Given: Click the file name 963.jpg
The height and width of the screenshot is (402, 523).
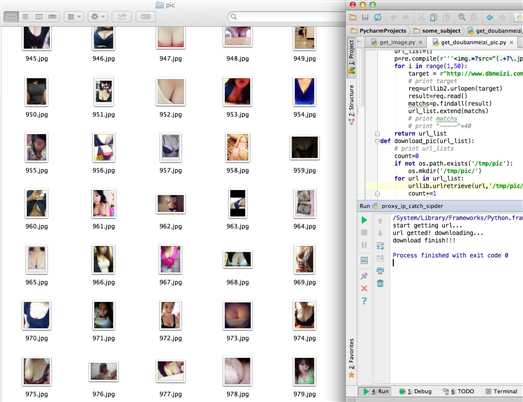Looking at the screenshot, I should [238, 227].
